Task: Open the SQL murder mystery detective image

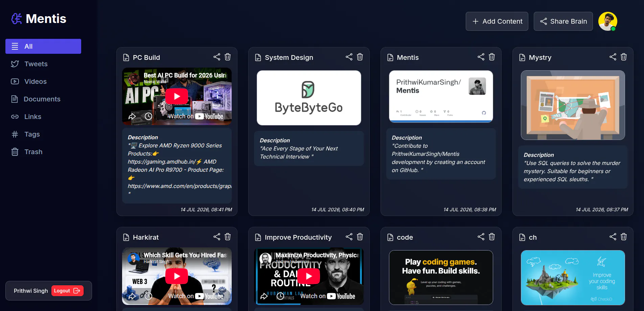Action: click(x=573, y=105)
